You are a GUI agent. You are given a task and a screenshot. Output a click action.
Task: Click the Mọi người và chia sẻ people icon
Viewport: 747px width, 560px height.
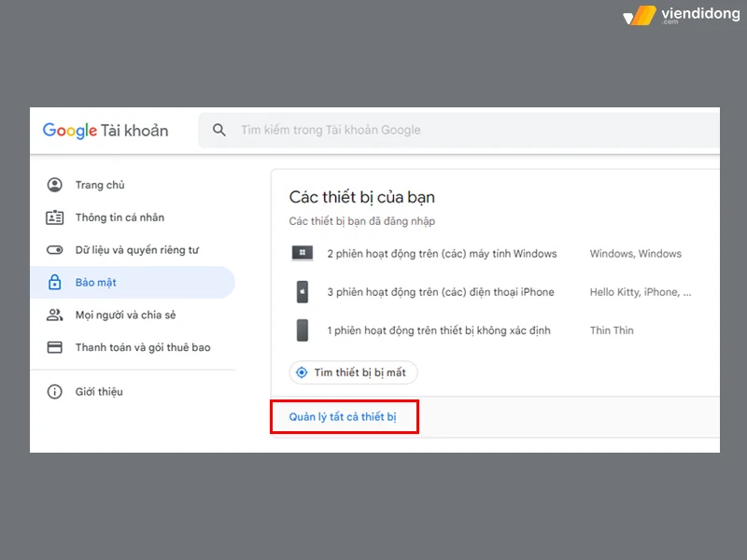56,315
